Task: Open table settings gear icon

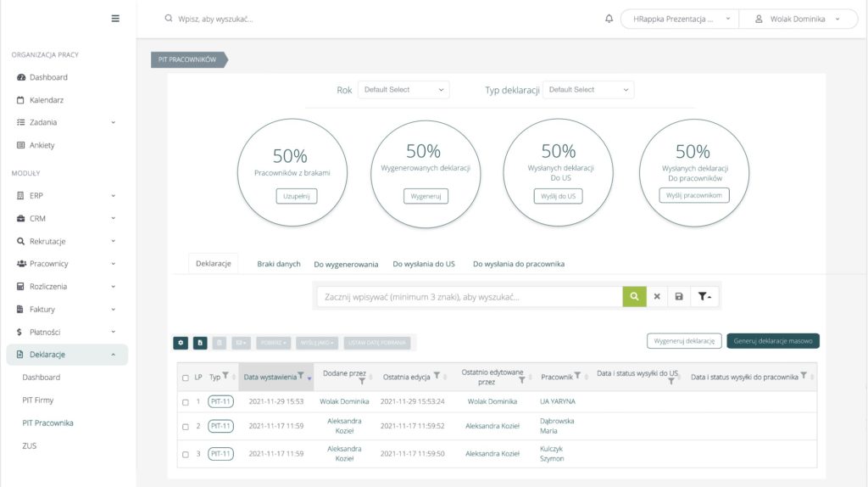Action: pos(181,343)
